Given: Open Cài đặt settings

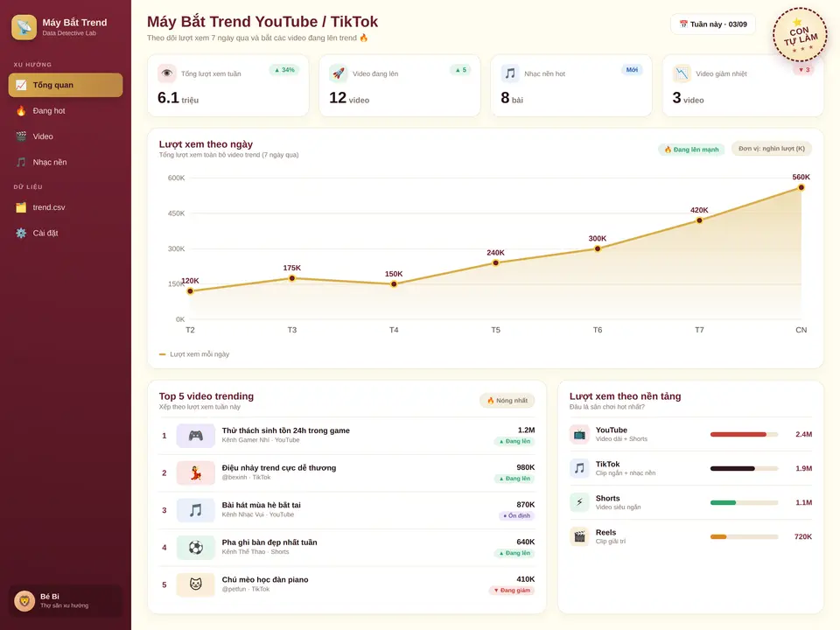Looking at the screenshot, I should pos(66,233).
